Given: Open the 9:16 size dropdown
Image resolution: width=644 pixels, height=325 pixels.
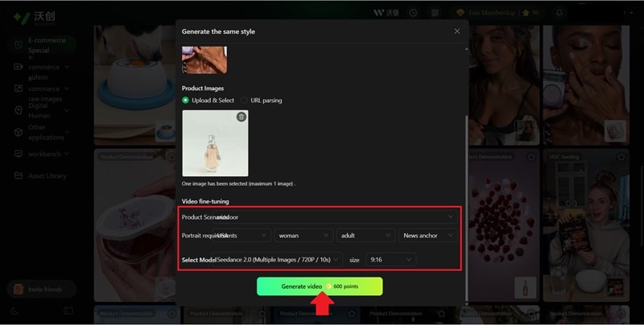Looking at the screenshot, I should tap(390, 259).
